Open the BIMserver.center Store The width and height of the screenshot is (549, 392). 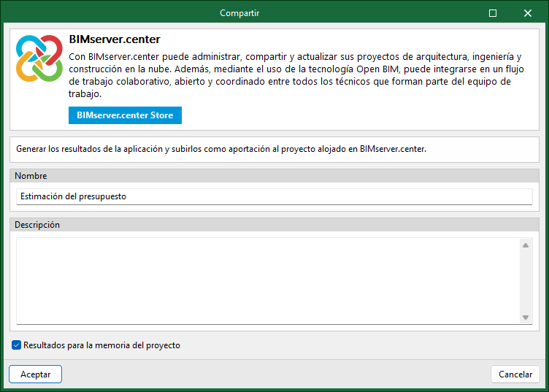pyautogui.click(x=125, y=115)
